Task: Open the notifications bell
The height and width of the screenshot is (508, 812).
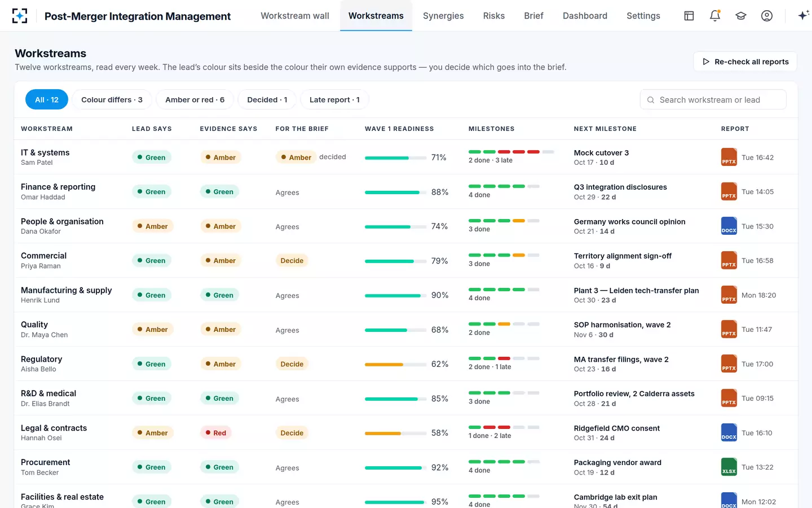Action: coord(715,16)
